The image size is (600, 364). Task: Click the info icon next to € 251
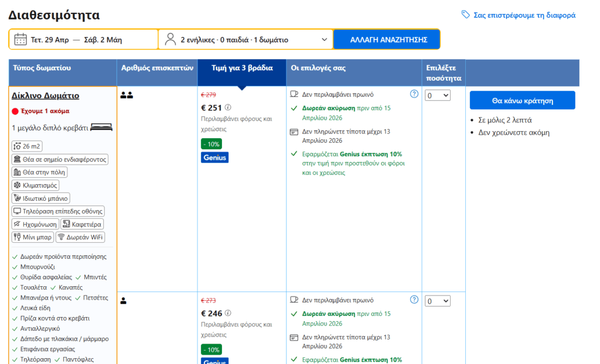(x=229, y=108)
